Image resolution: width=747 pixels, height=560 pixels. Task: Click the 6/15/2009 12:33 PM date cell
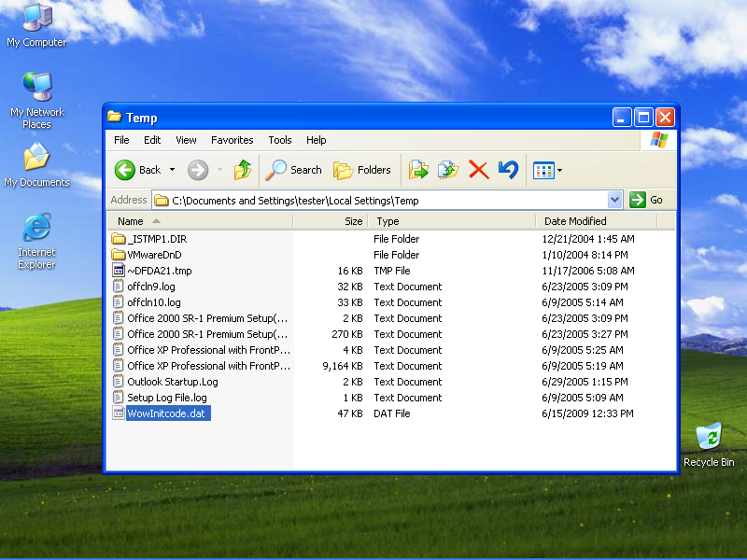[x=587, y=413]
